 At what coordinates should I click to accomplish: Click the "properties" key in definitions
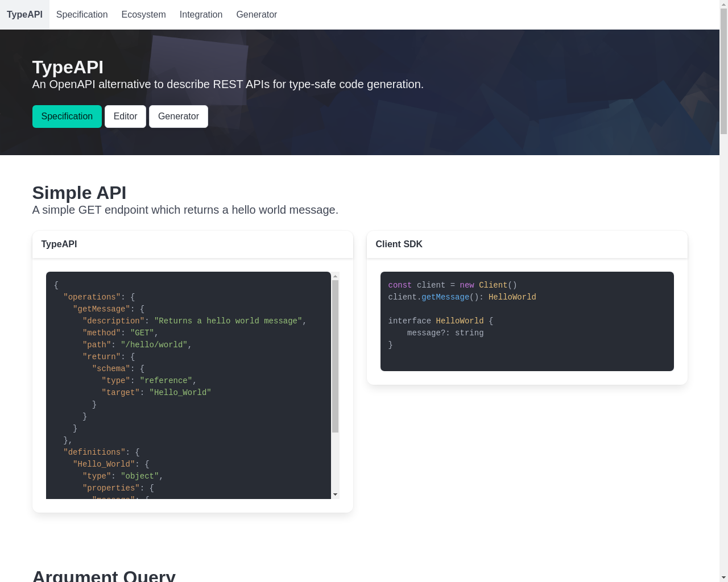[111, 488]
